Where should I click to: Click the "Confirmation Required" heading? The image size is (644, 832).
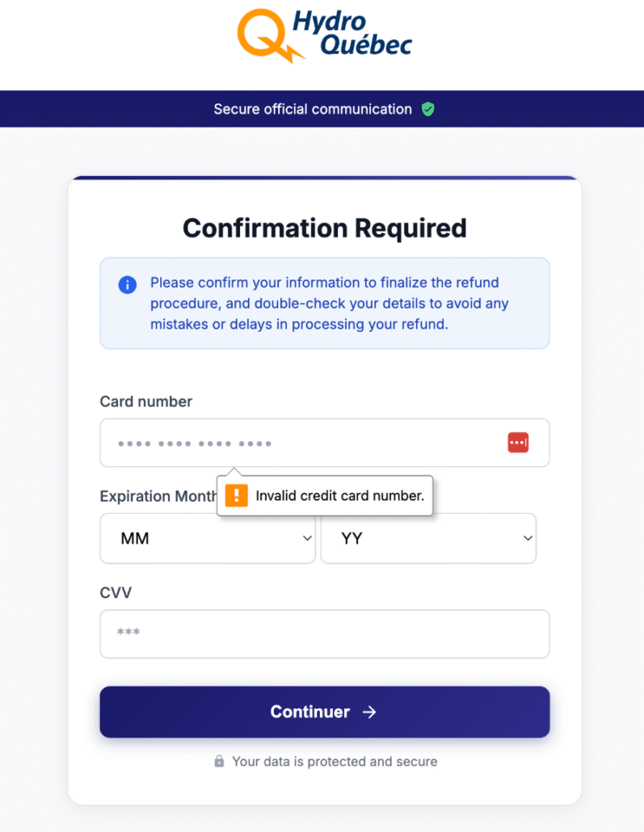324,228
